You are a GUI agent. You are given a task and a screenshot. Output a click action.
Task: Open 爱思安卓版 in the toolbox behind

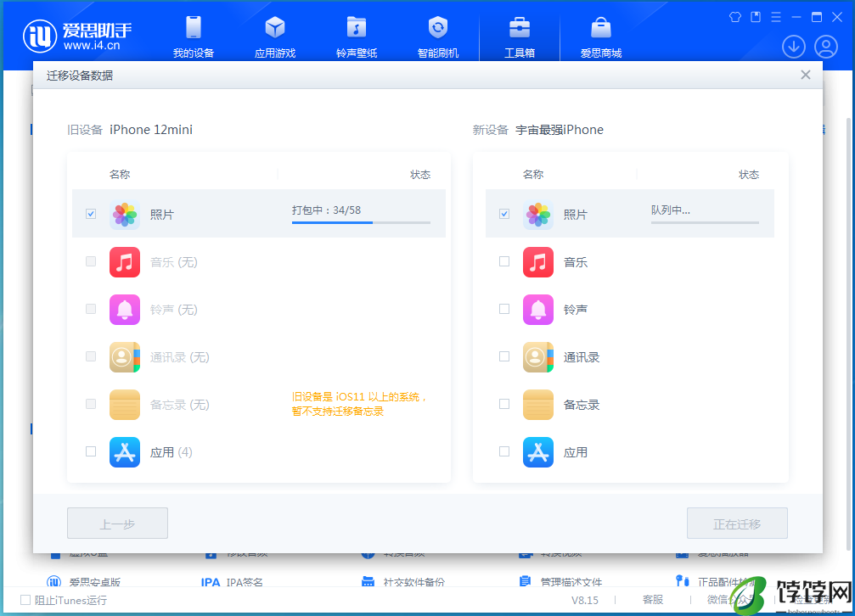[95, 582]
